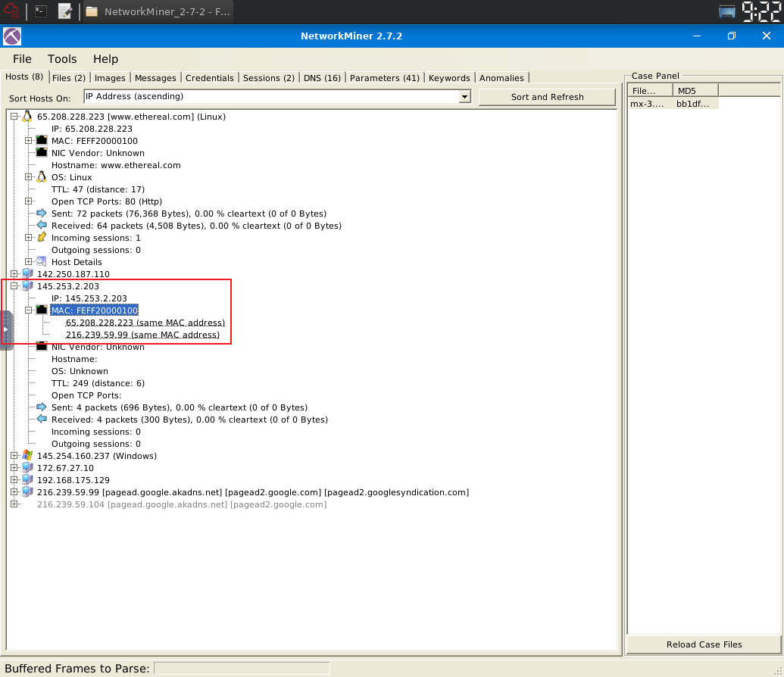The height and width of the screenshot is (677, 784).
Task: Click the received arrow icon for 64 packets
Action: pos(42,225)
